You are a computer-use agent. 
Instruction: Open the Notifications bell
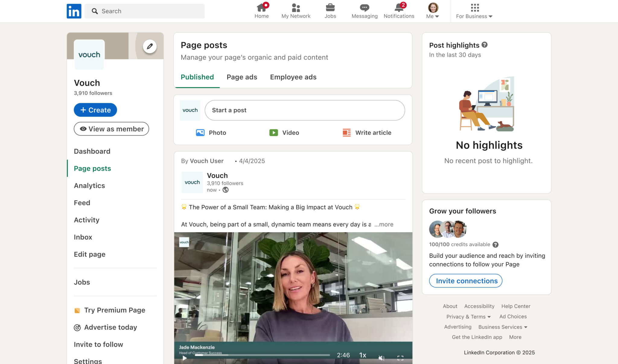click(x=399, y=11)
